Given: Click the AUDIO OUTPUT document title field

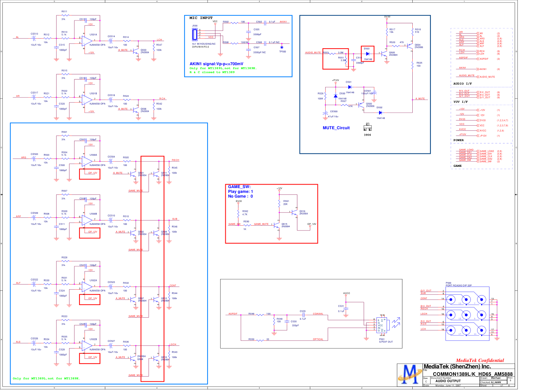Looking at the screenshot, I should click(448, 381).
